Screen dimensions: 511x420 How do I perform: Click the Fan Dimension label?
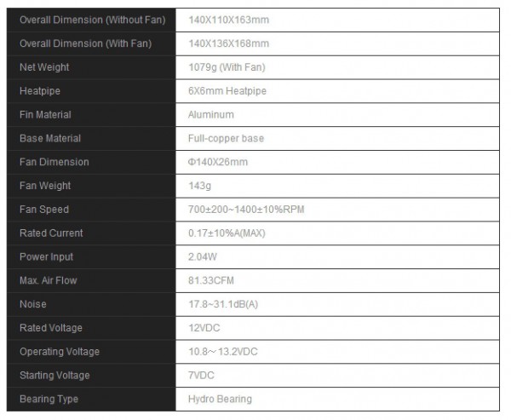point(55,162)
